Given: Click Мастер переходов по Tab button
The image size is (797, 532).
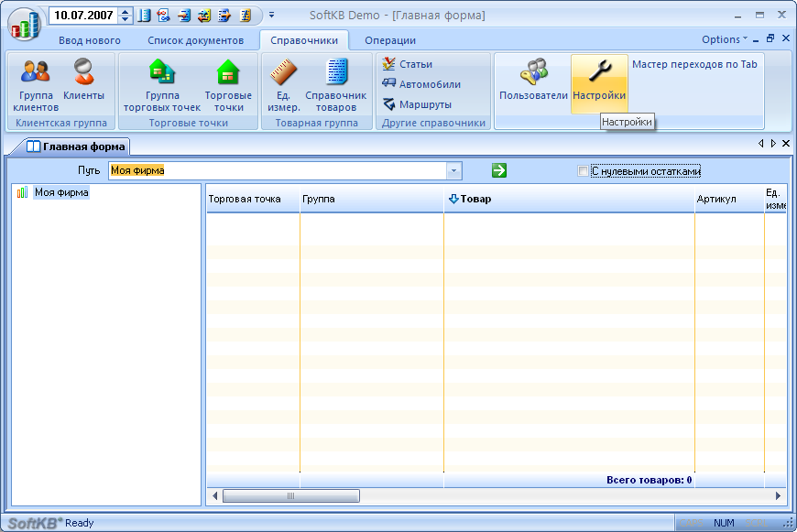Looking at the screenshot, I should pos(694,64).
